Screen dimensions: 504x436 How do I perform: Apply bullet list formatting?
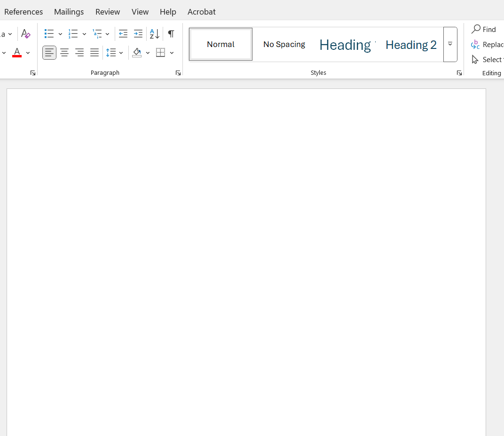pyautogui.click(x=49, y=34)
